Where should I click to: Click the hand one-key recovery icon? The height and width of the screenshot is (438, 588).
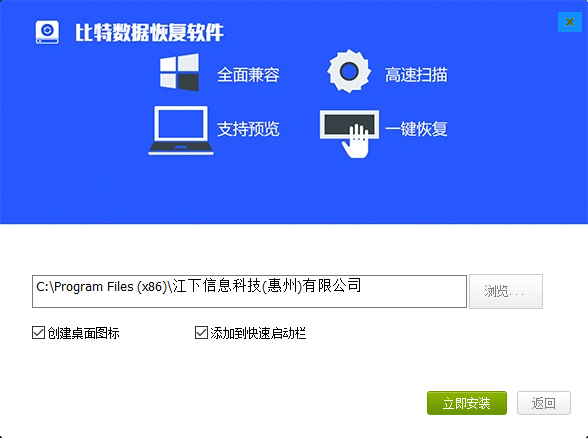pyautogui.click(x=350, y=134)
